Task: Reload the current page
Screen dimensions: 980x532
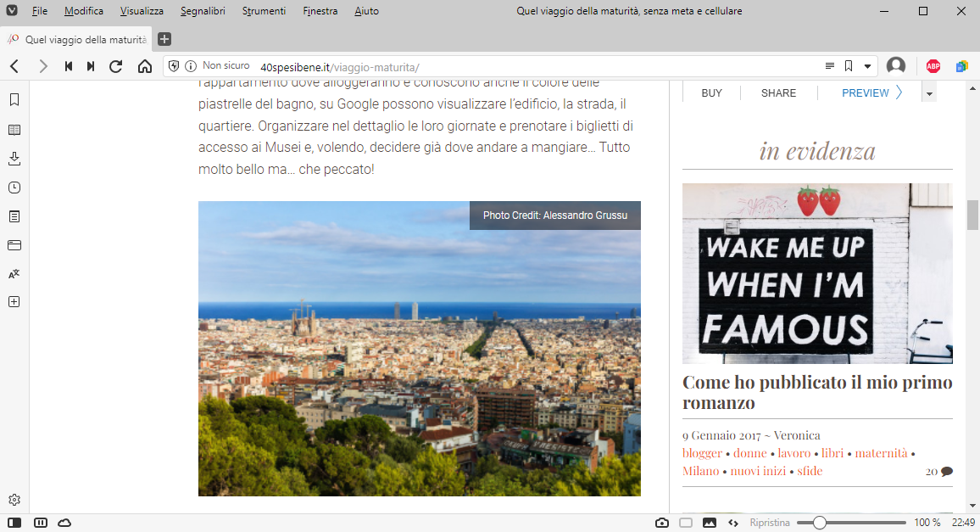Action: pyautogui.click(x=115, y=66)
